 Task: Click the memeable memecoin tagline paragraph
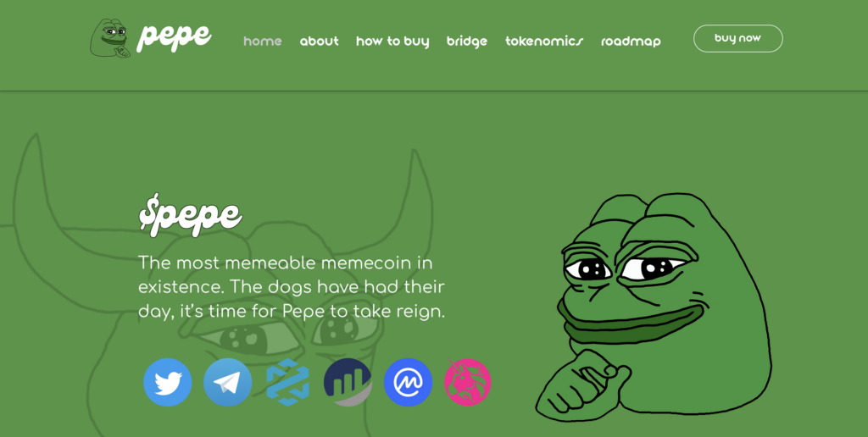[x=292, y=286]
